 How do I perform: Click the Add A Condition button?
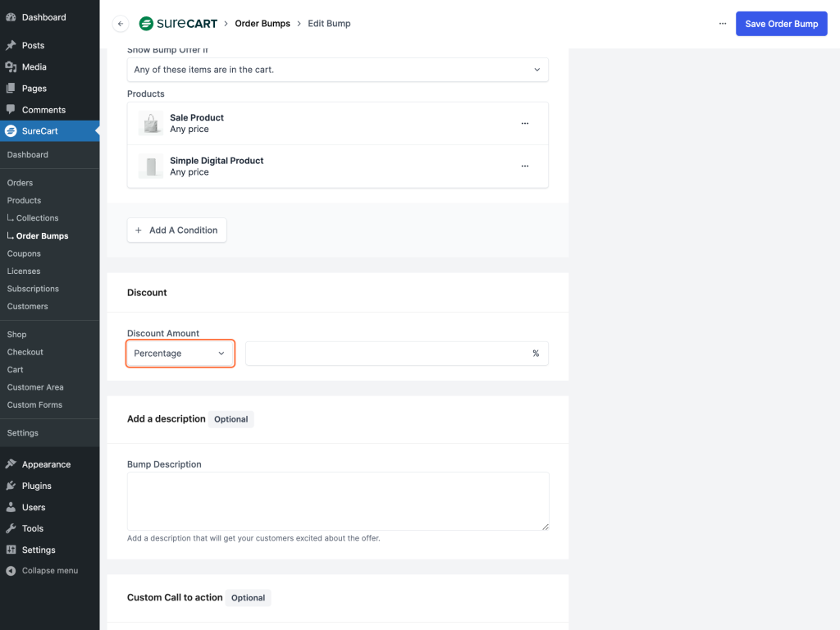(x=176, y=231)
